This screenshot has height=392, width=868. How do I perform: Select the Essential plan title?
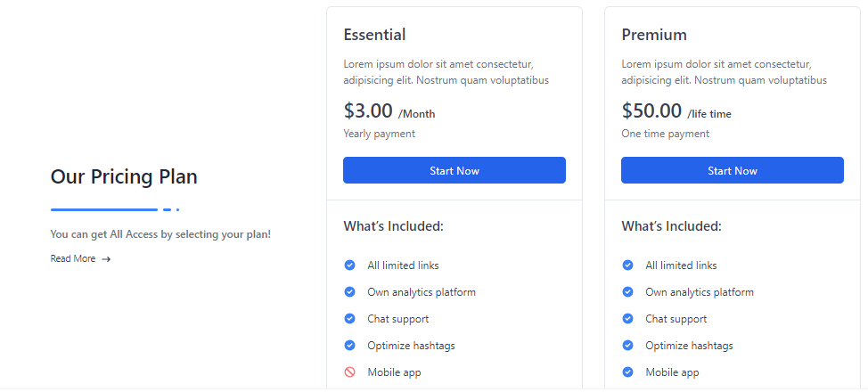click(x=374, y=35)
